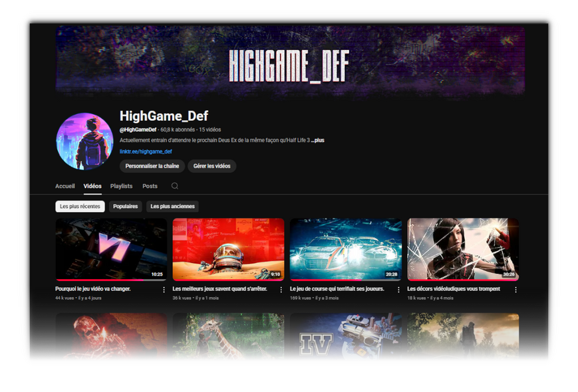Image resolution: width=578 pixels, height=392 pixels.
Task: Open the Playlists tab
Action: [121, 186]
